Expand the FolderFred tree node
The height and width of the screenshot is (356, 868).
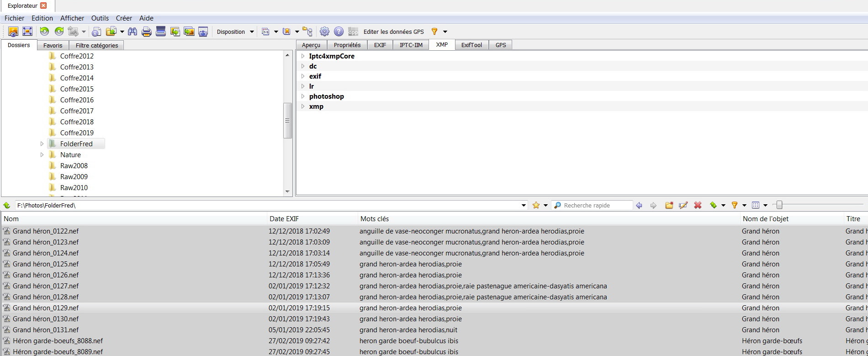tap(42, 144)
